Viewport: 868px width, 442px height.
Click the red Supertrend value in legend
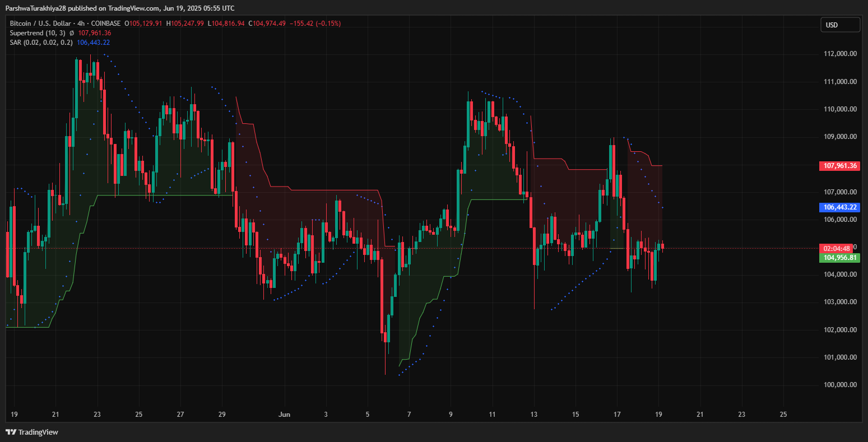click(94, 33)
